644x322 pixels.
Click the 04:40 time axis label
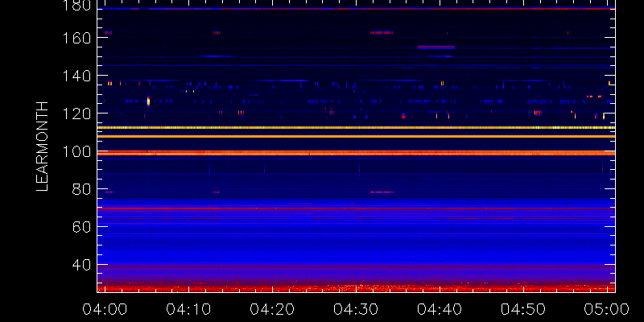tap(440, 308)
